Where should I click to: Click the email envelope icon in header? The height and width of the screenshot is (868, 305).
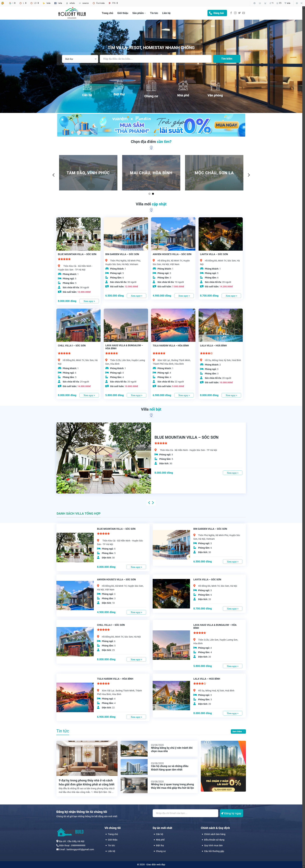pyautogui.click(x=244, y=13)
